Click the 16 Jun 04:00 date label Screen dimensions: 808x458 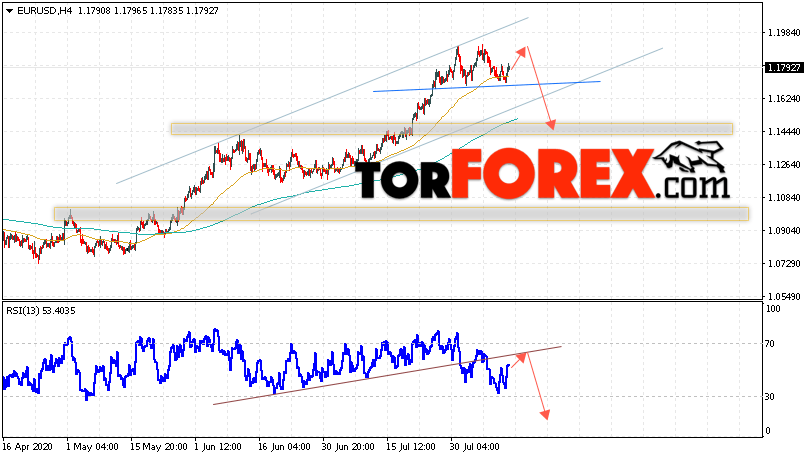(x=284, y=447)
